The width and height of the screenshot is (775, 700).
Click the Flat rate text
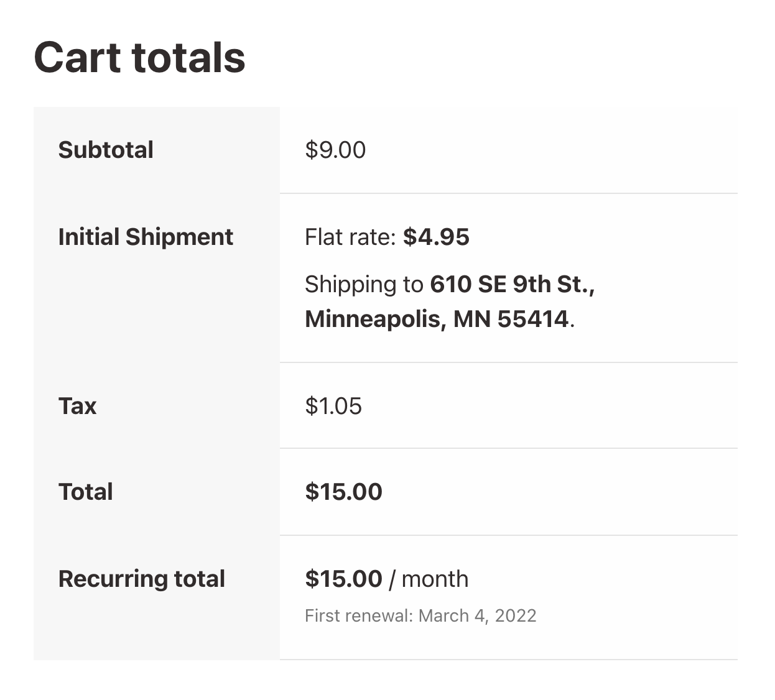coord(350,237)
